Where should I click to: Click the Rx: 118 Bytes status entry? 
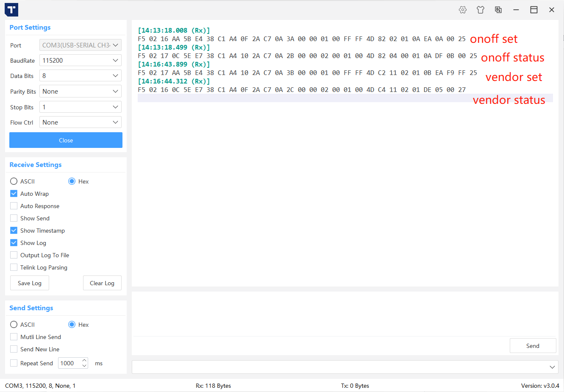point(213,386)
